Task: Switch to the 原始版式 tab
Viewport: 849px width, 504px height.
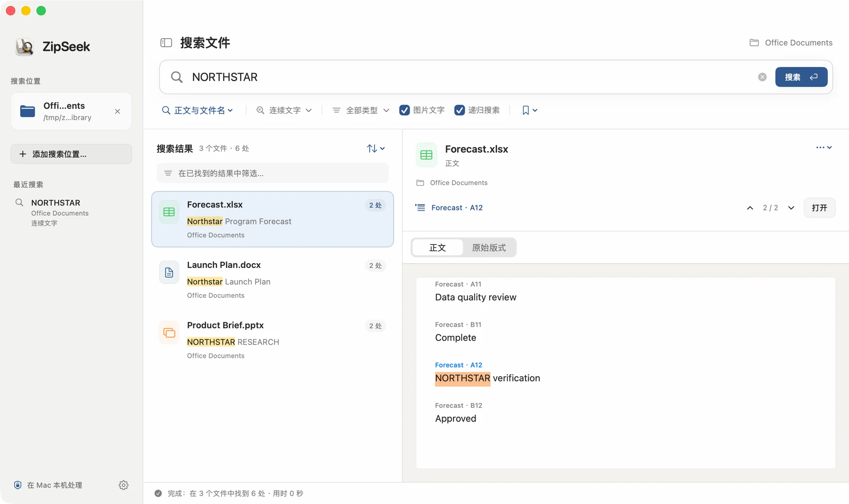Action: [x=489, y=248]
